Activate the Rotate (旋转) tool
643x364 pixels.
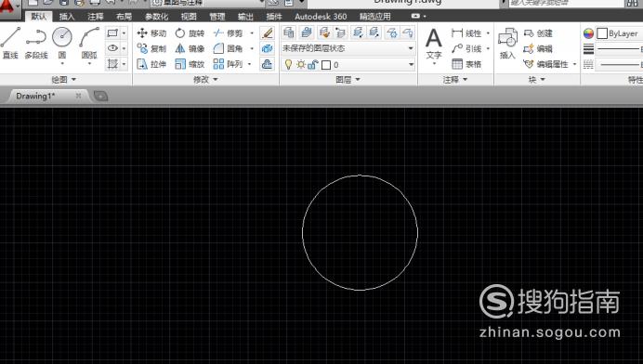pyautogui.click(x=190, y=33)
